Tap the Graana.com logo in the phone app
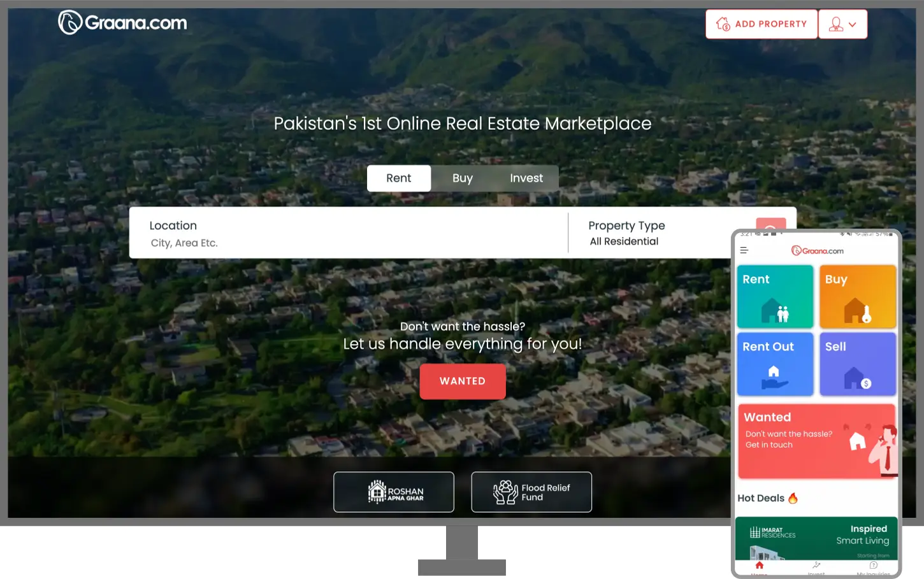Screen dimensions: 924x579 (818, 251)
